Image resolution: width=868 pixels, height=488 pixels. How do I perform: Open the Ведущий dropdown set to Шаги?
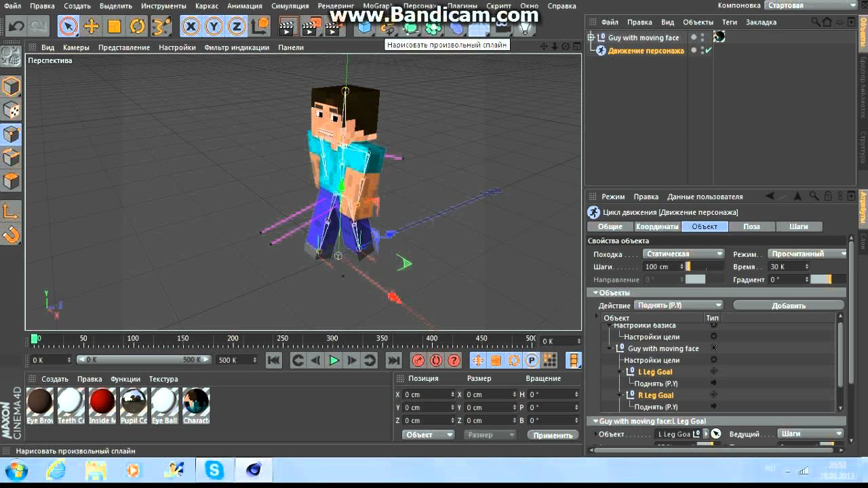810,434
